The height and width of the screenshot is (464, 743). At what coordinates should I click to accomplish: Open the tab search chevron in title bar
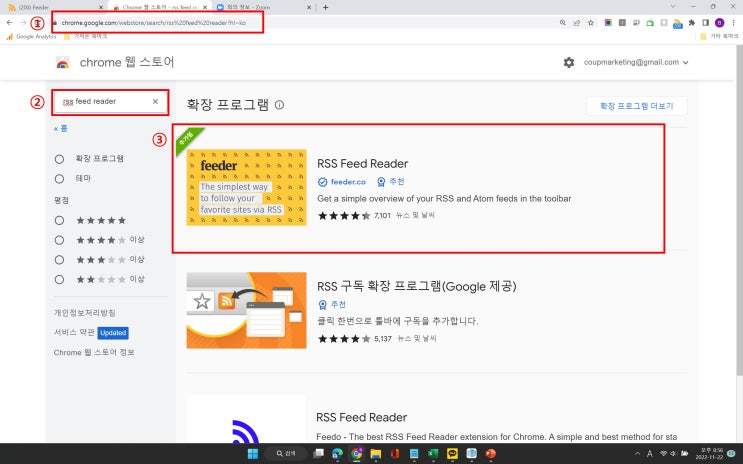[673, 7]
